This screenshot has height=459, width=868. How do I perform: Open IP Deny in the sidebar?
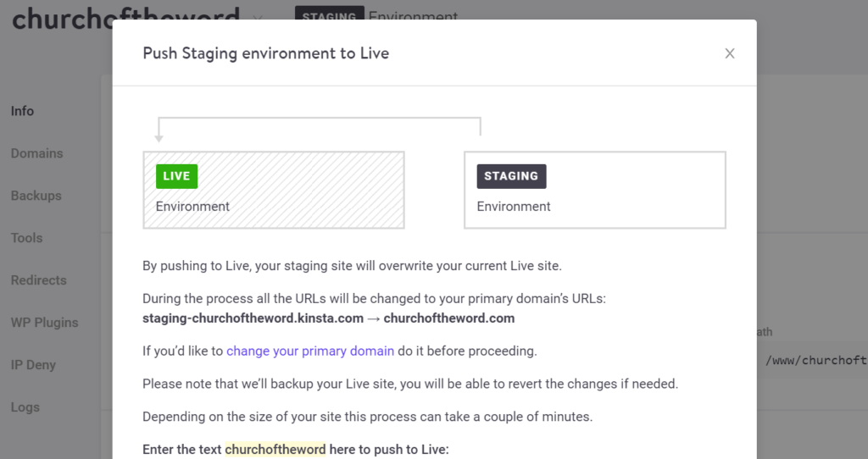pos(33,365)
